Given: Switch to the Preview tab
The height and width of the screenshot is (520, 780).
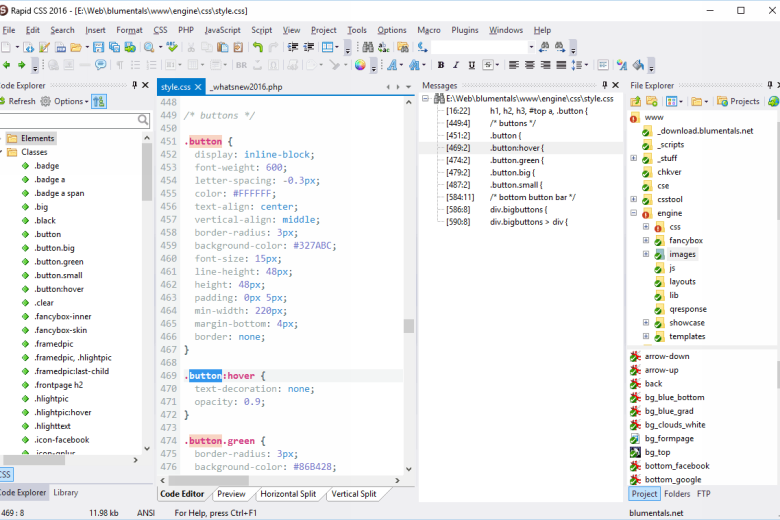Looking at the screenshot, I should (x=231, y=494).
